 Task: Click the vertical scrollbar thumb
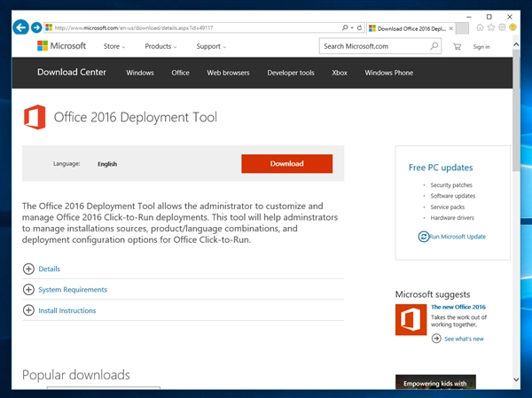(516, 110)
